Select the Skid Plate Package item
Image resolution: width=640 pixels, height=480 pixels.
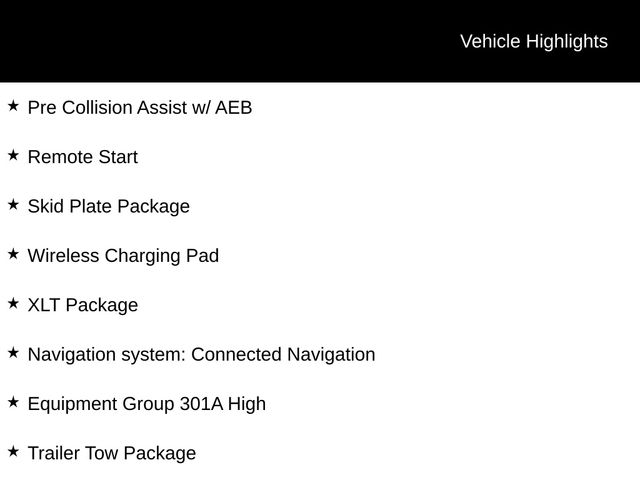109,207
